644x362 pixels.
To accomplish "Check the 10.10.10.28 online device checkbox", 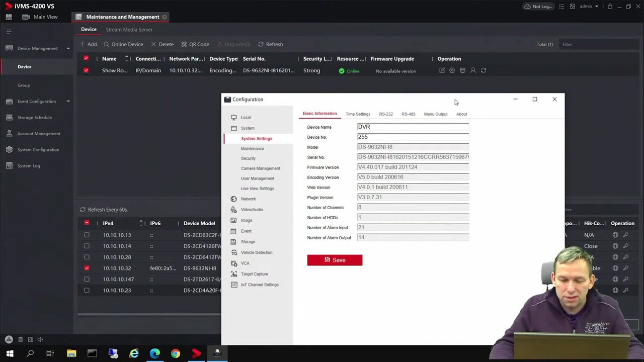I will [87, 257].
